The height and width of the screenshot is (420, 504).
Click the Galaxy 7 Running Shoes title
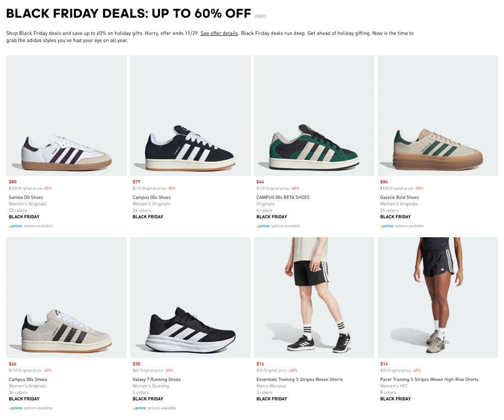pyautogui.click(x=156, y=379)
